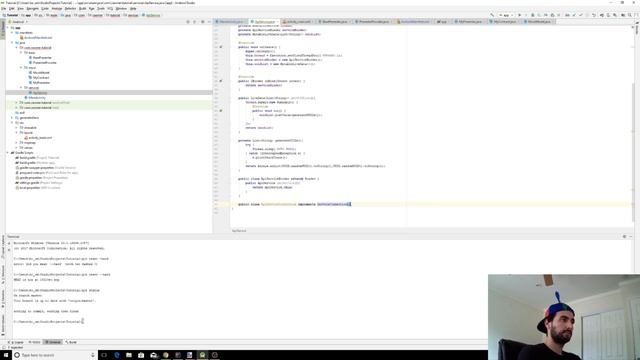640x360 pixels.
Task: Click the Hide Project panel icon
Action: point(209,22)
